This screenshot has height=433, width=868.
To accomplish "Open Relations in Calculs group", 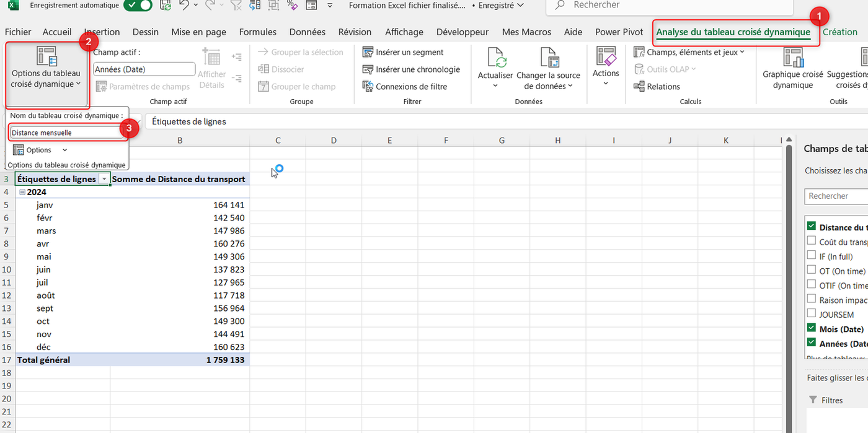I will pyautogui.click(x=657, y=87).
